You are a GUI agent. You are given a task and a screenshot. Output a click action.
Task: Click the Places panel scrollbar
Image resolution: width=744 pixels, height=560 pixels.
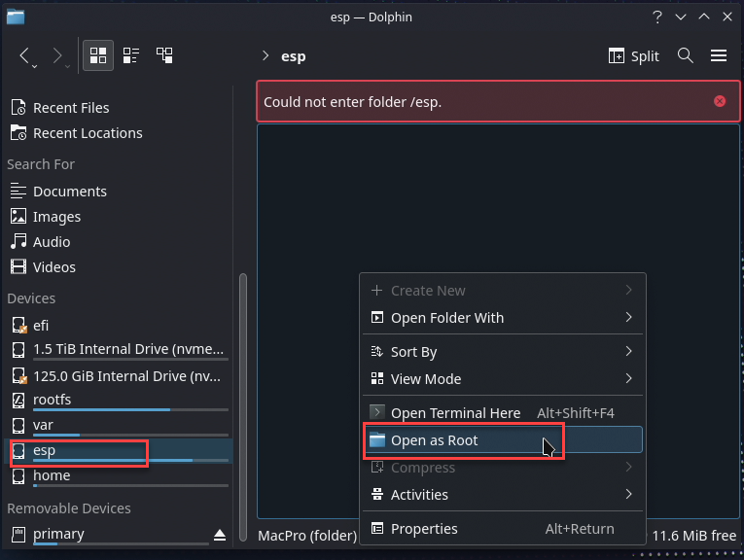coord(243,406)
